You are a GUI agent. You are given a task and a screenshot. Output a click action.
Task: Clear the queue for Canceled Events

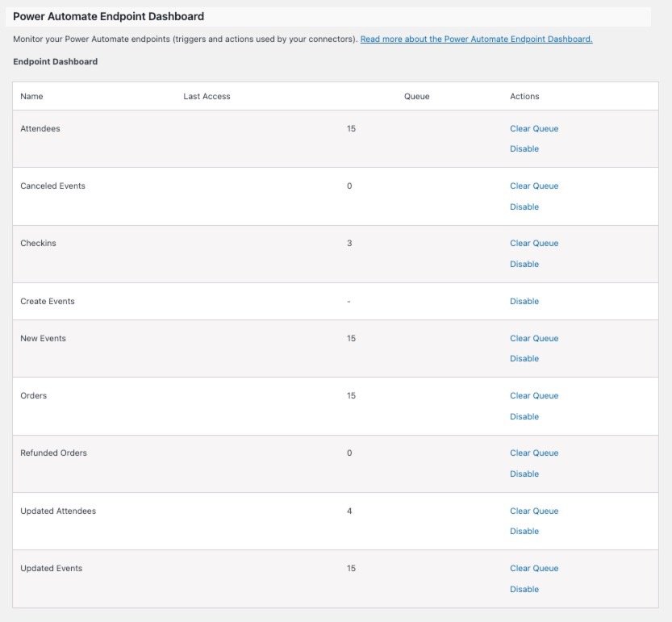coord(534,186)
